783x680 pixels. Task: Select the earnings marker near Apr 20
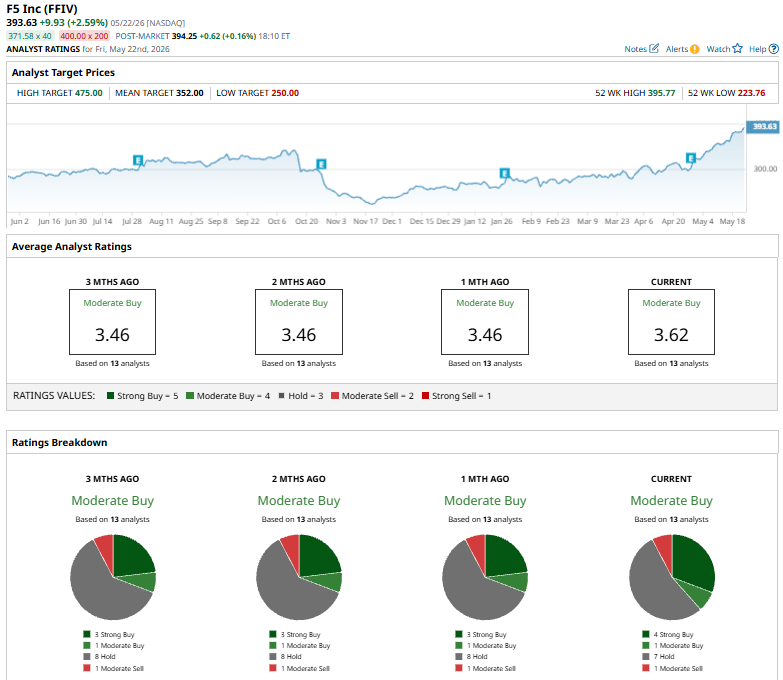pyautogui.click(x=691, y=158)
